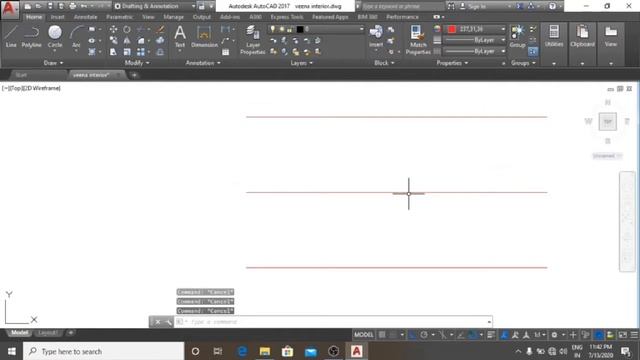Activate the Rotate tool in Modify panel

click(x=127, y=29)
